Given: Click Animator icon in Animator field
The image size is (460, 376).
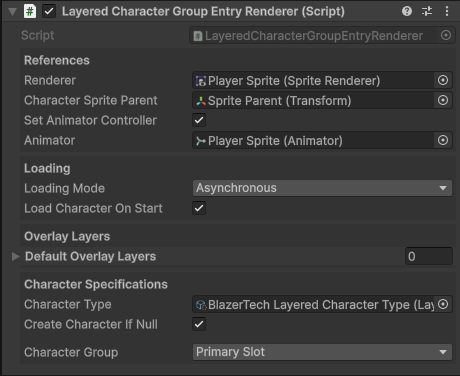Looking at the screenshot, I should tap(201, 141).
